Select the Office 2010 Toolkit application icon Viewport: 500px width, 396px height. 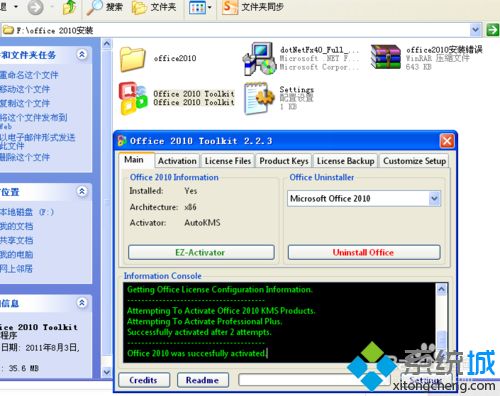click(133, 98)
